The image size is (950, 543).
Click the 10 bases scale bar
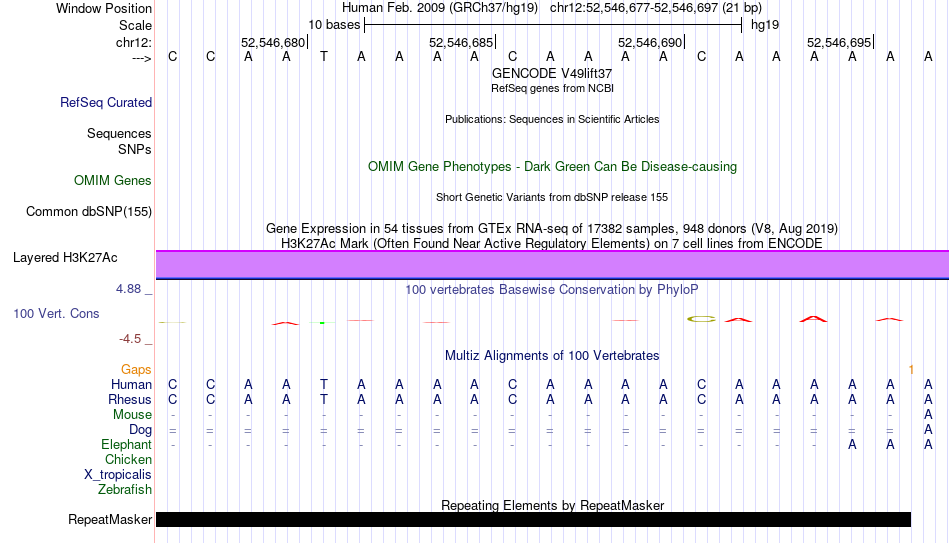553,25
